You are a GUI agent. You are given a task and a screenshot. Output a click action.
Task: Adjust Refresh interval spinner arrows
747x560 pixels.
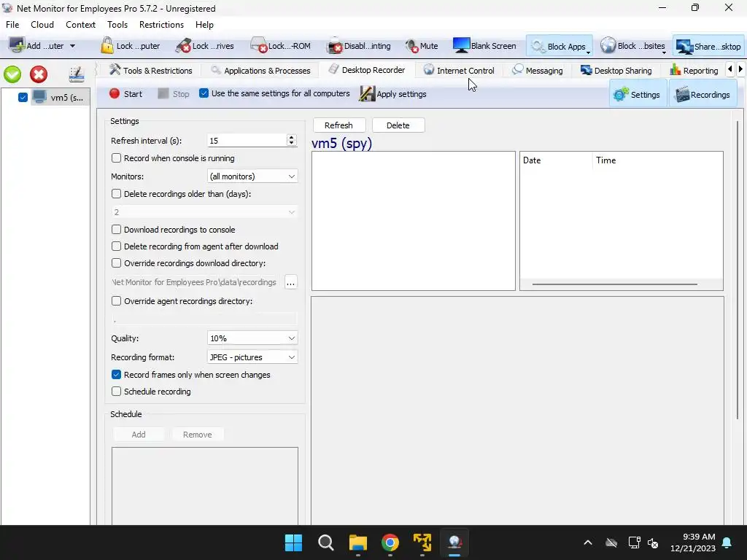click(292, 140)
